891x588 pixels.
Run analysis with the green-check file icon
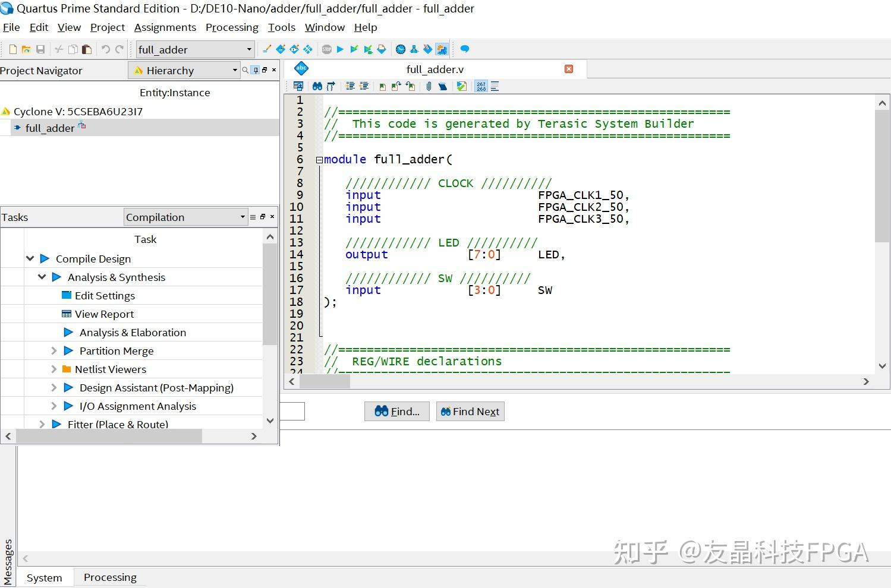462,86
